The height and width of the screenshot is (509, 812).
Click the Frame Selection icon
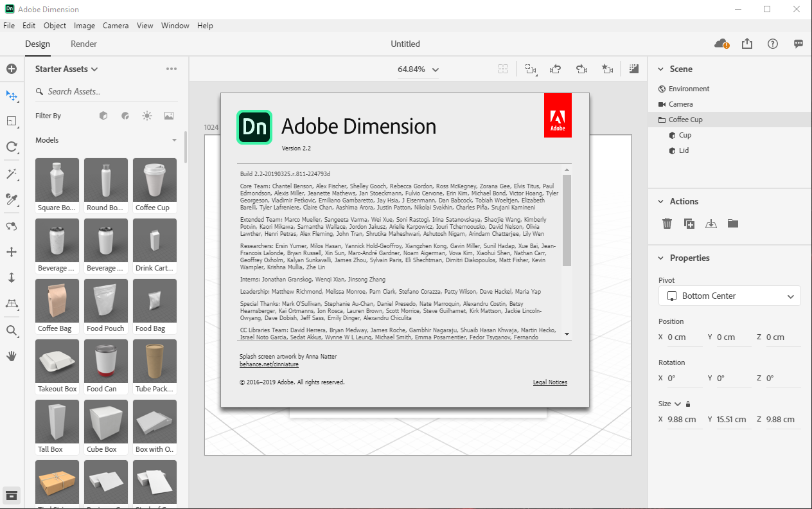pos(503,69)
